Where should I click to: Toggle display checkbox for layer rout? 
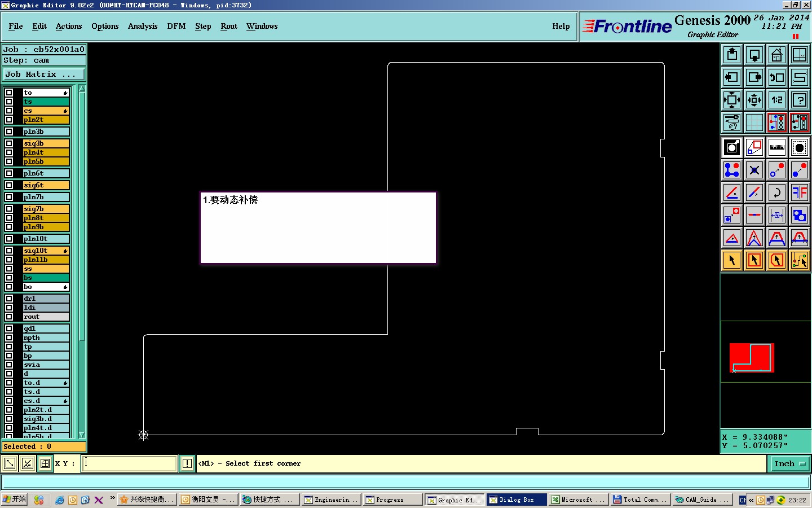tap(9, 317)
